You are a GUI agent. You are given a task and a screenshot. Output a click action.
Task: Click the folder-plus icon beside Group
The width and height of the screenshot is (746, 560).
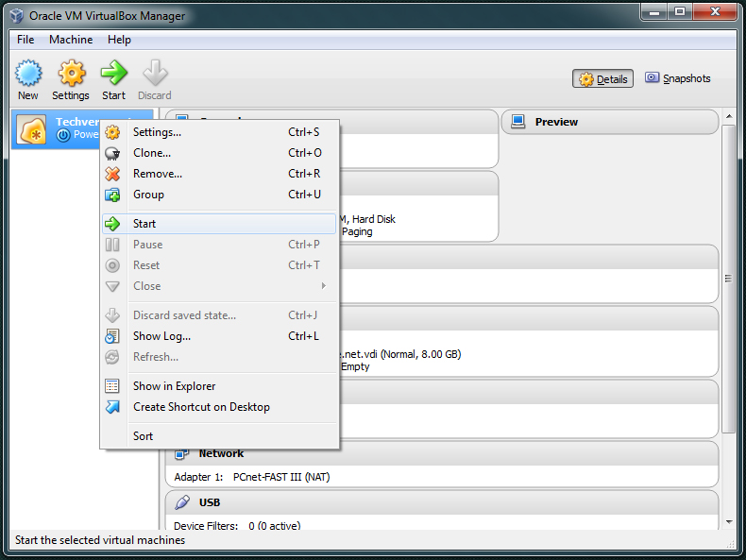(112, 195)
